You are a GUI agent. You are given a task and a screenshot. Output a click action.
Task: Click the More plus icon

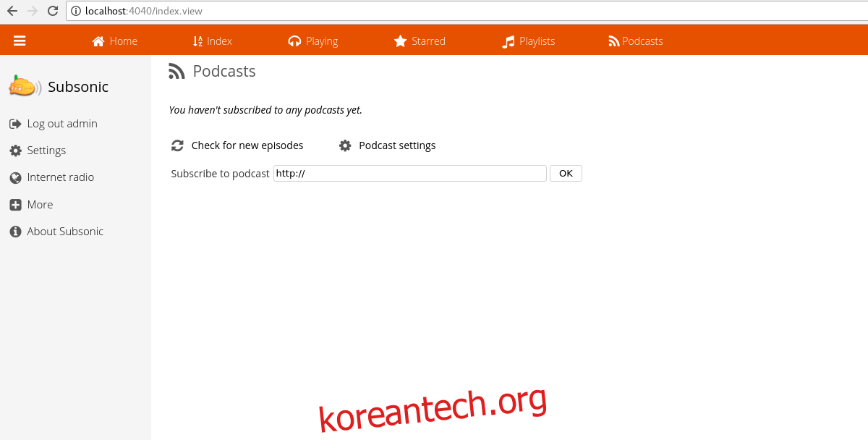[15, 205]
